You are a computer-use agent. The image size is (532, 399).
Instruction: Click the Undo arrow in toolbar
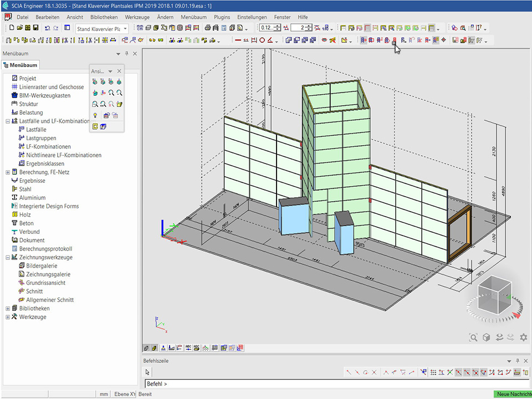coord(47,28)
